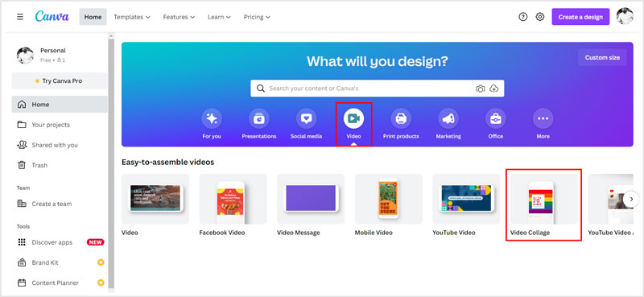Viewport: 644px width, 297px height.
Task: Select the Print products category icon
Action: coord(401,119)
